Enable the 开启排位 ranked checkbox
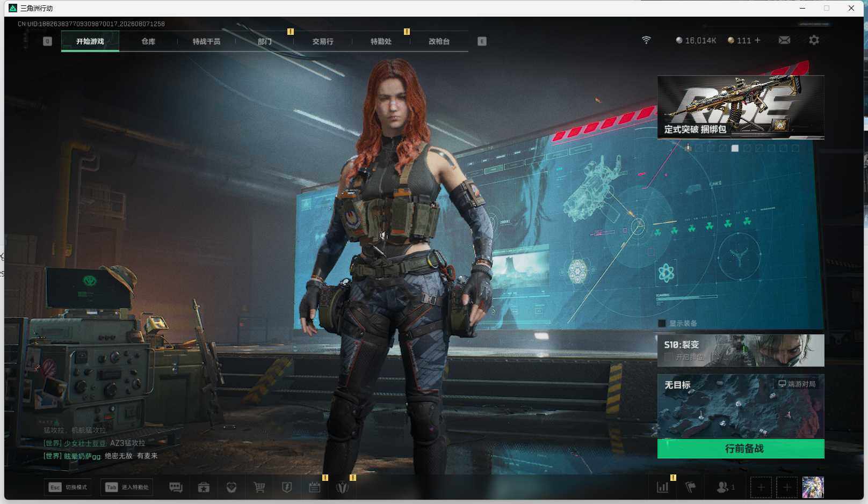 tap(668, 357)
